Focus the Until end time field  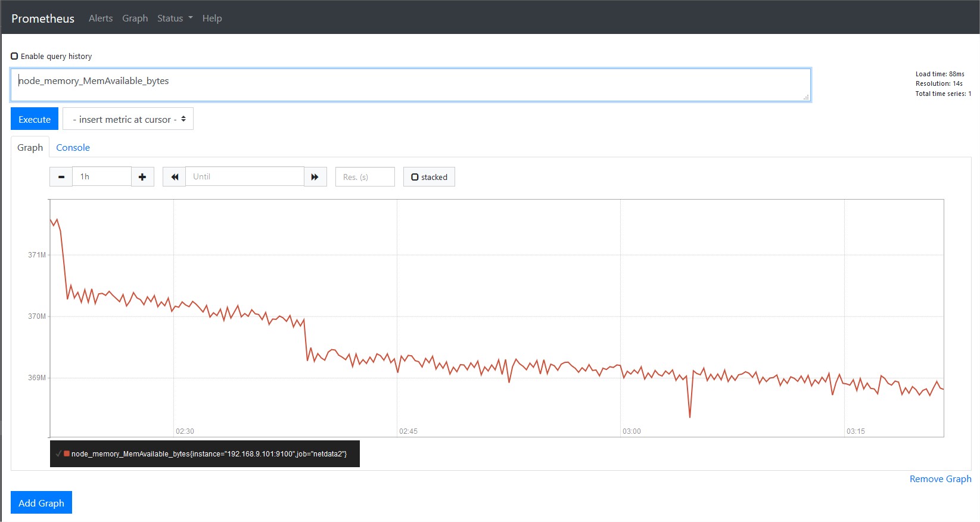point(245,176)
